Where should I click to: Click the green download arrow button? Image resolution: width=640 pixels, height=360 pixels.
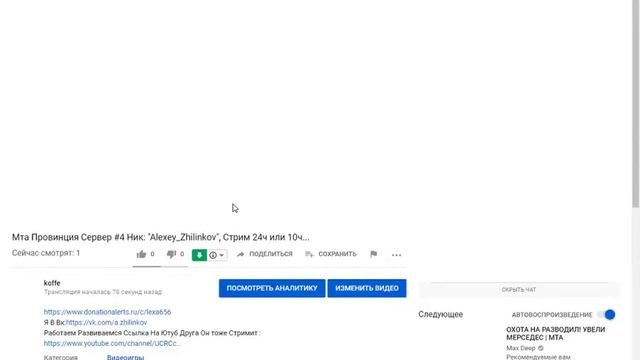[x=199, y=255]
